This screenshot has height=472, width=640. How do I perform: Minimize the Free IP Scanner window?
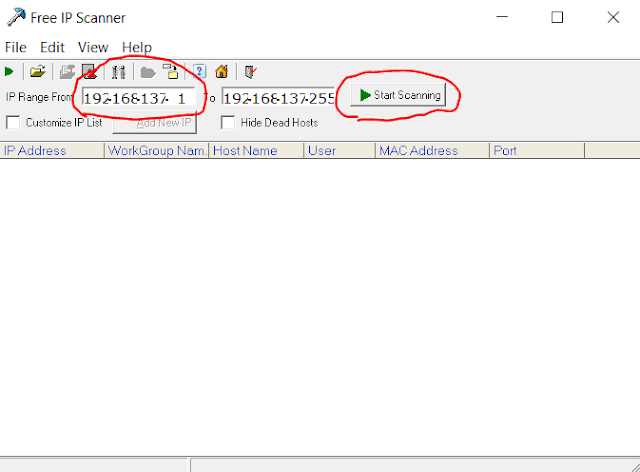pos(502,17)
